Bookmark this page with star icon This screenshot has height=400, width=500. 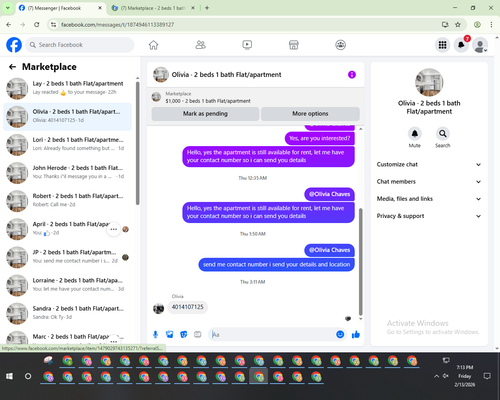coord(458,25)
